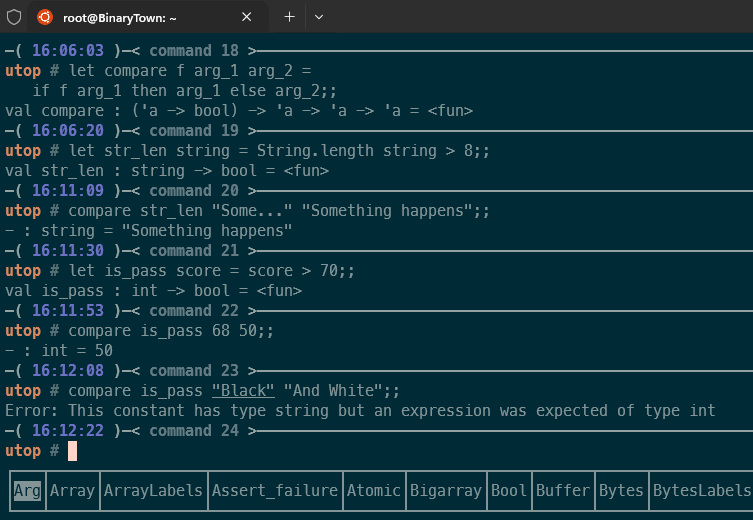
Task: Select Buffer completion suggestion
Action: tap(562, 491)
